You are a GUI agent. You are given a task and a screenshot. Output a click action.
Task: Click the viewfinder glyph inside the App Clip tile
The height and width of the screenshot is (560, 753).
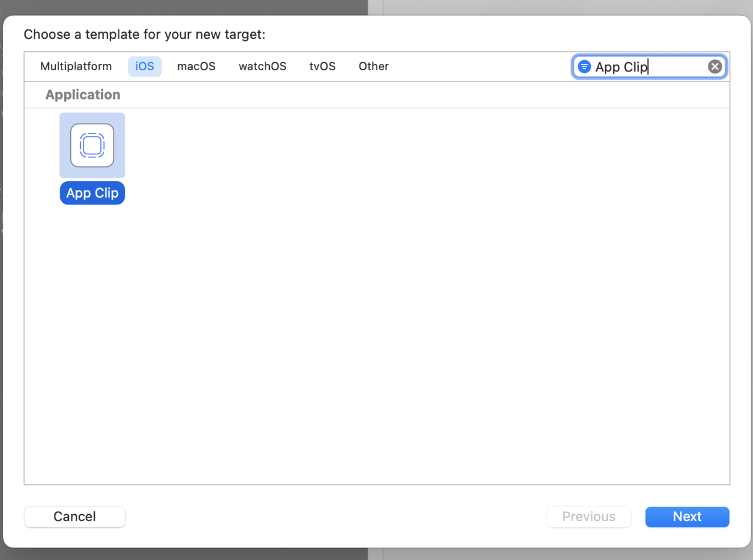(x=92, y=145)
